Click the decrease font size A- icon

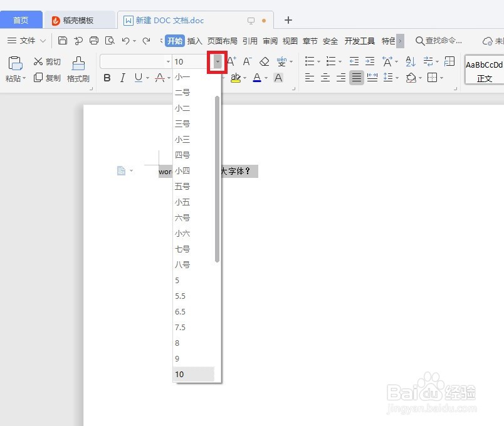tap(246, 61)
